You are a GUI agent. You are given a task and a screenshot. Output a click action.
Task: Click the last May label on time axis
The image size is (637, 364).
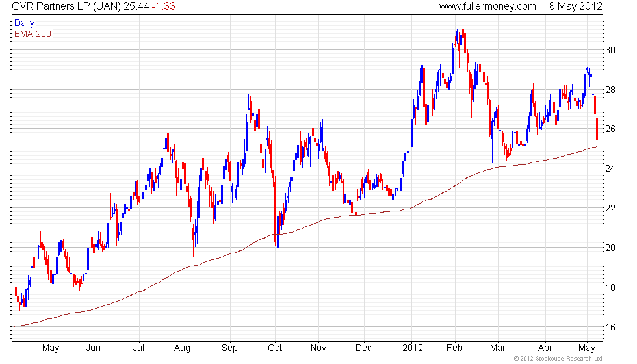(x=586, y=348)
